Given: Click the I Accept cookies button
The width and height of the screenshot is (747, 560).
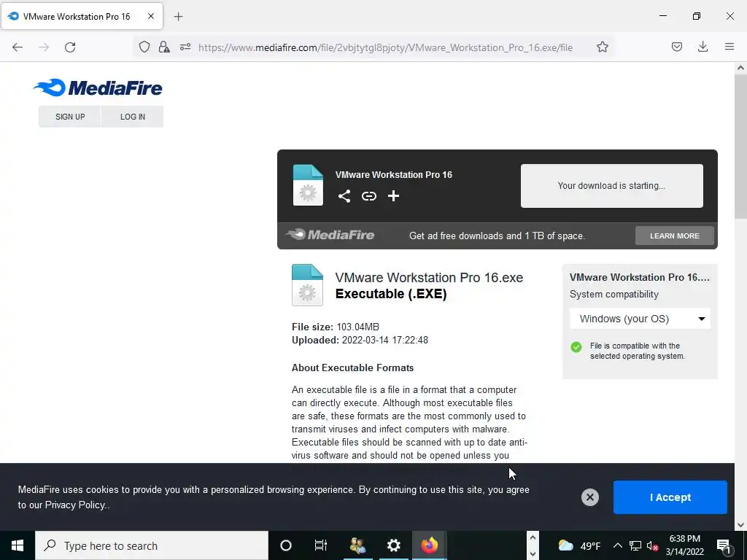Looking at the screenshot, I should pos(670,497).
